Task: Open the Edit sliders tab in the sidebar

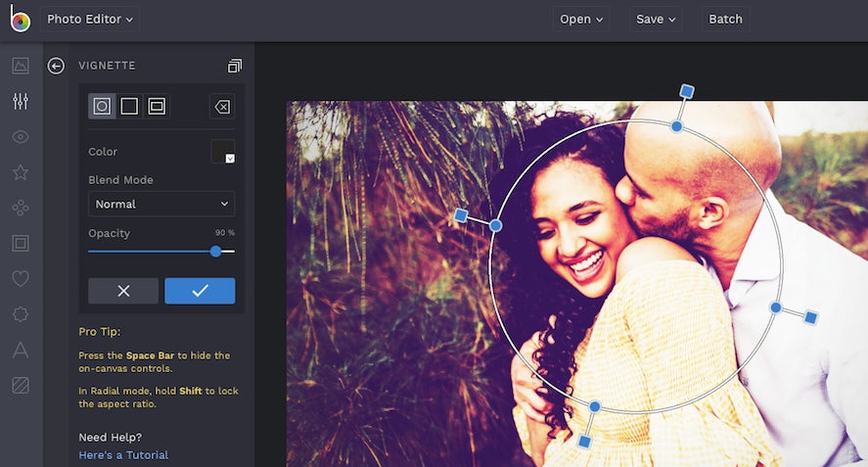Action: click(x=21, y=102)
